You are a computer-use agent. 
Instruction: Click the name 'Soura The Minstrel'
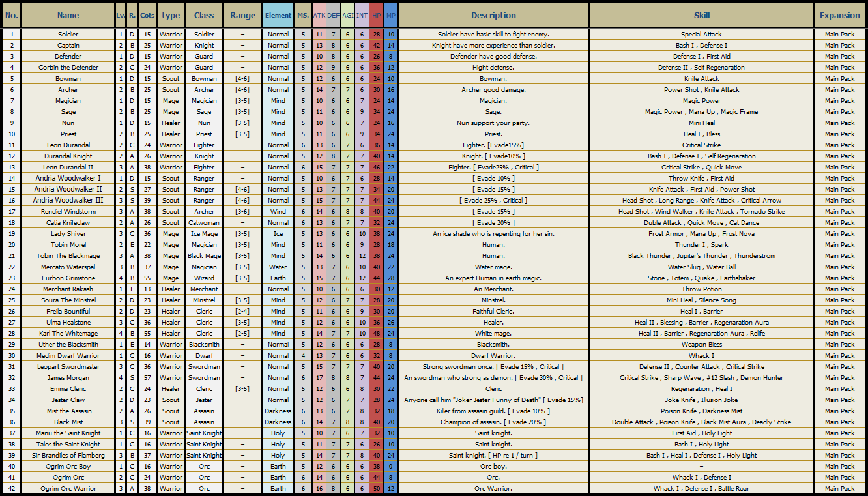pos(68,300)
